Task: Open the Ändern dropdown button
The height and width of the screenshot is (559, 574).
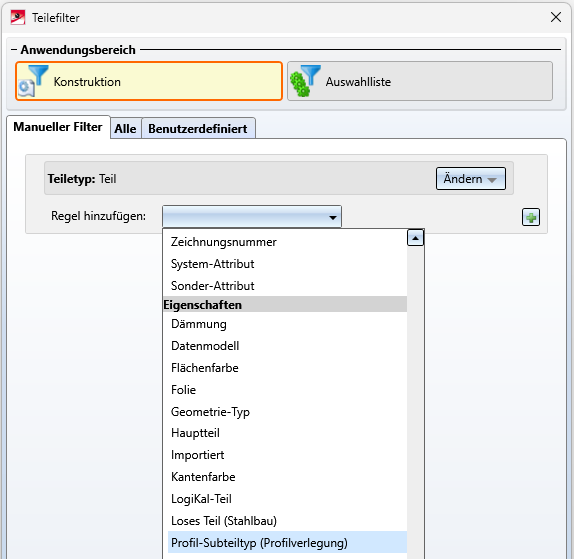Action: [x=471, y=179]
